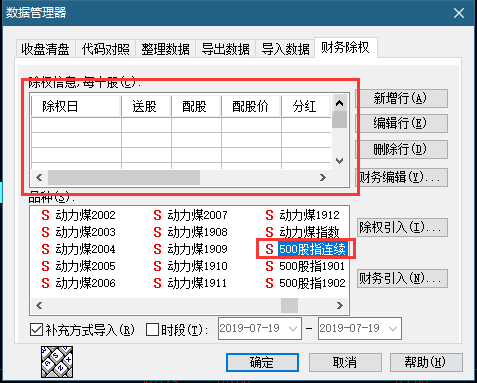Image resolution: width=477 pixels, height=383 pixels.
Task: Select 动力煤2004 in the list
Action: 79,249
